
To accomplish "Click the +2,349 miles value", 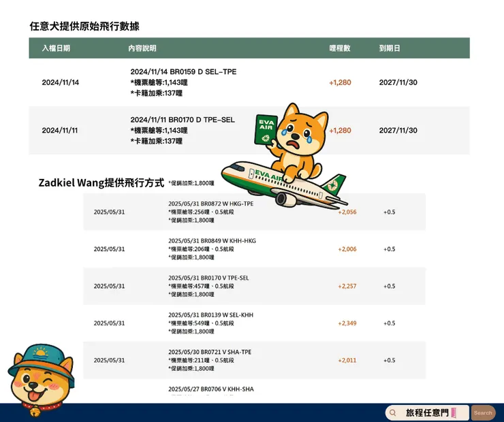I will [347, 323].
